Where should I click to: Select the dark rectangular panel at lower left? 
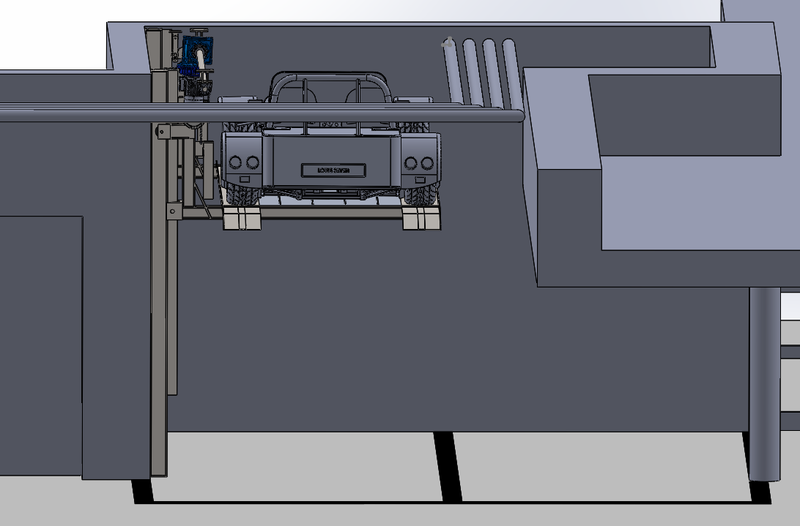pos(40,340)
